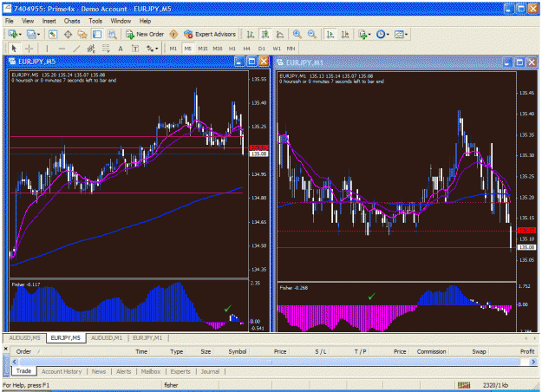The width and height of the screenshot is (542, 392).
Task: Open the File menu
Action: 9,21
